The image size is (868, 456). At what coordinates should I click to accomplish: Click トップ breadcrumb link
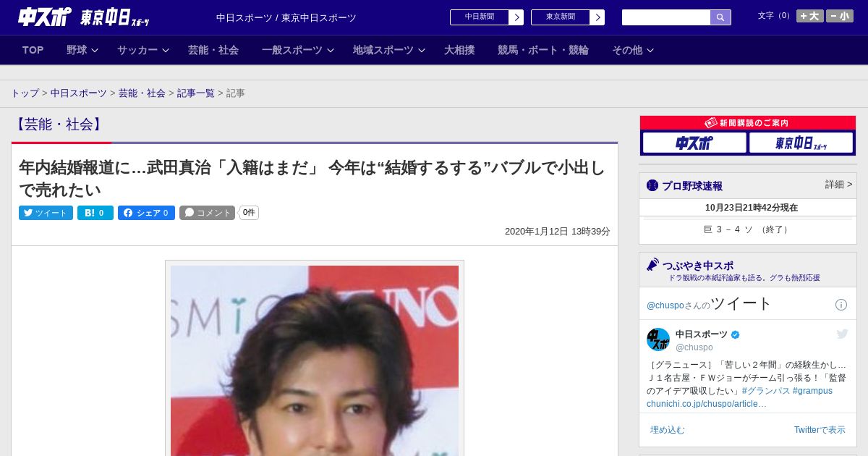click(25, 93)
